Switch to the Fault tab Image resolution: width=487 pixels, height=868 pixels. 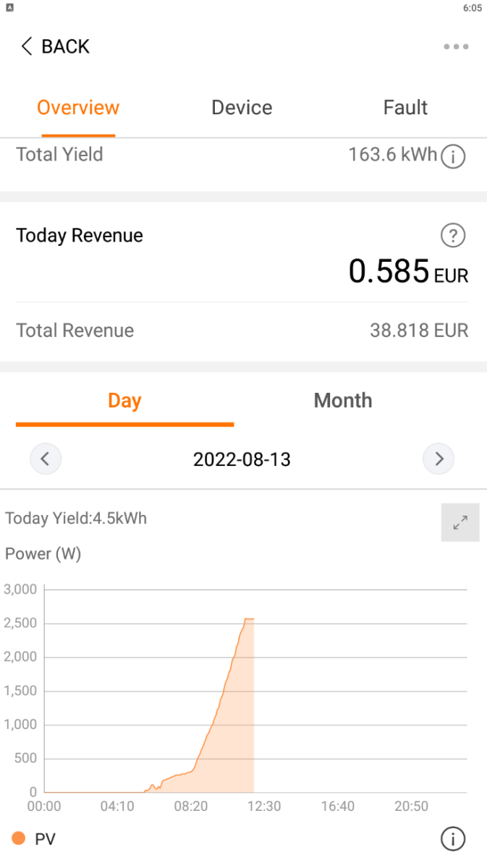pos(405,108)
